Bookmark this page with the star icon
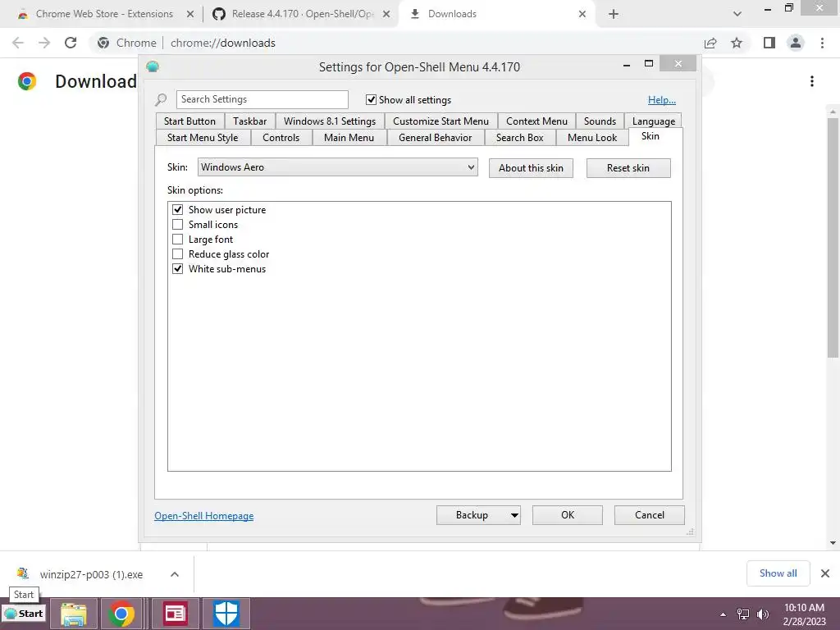The height and width of the screenshot is (630, 840). [737, 43]
